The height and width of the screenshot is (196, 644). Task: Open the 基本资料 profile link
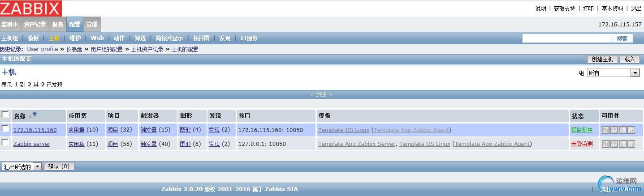pos(612,9)
